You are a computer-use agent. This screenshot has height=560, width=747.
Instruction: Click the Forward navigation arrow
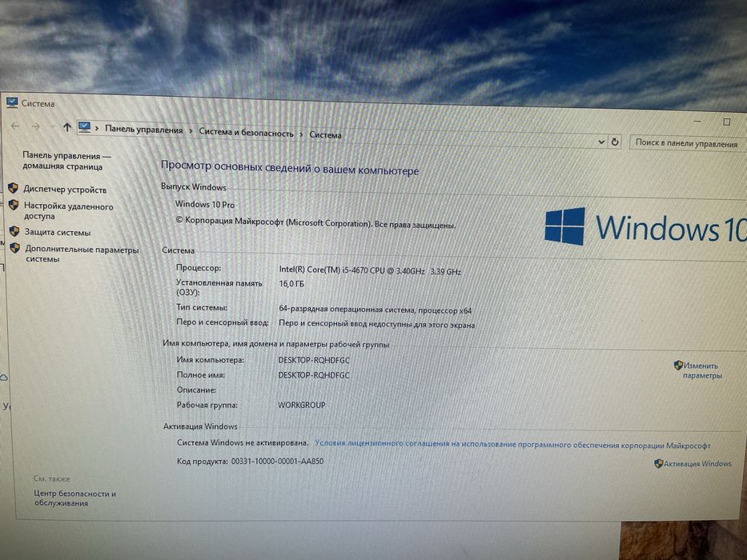[36, 126]
